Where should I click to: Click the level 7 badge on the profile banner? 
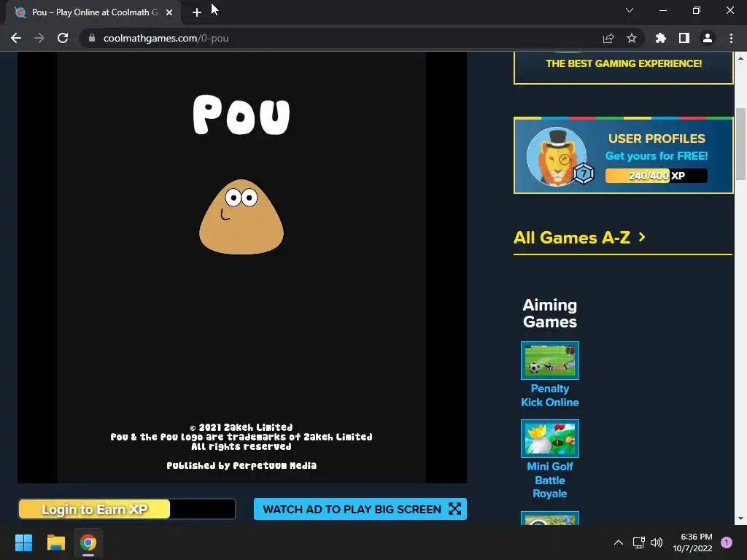[x=584, y=174]
